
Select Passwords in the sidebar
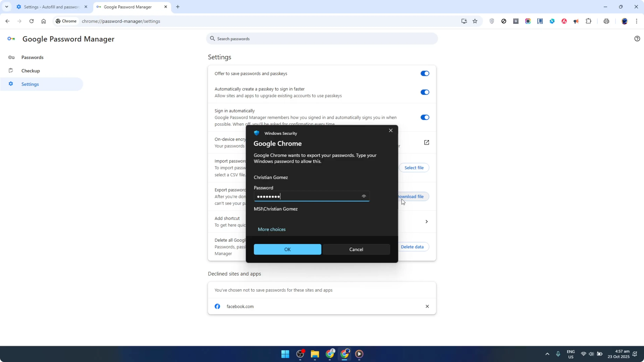(x=32, y=57)
